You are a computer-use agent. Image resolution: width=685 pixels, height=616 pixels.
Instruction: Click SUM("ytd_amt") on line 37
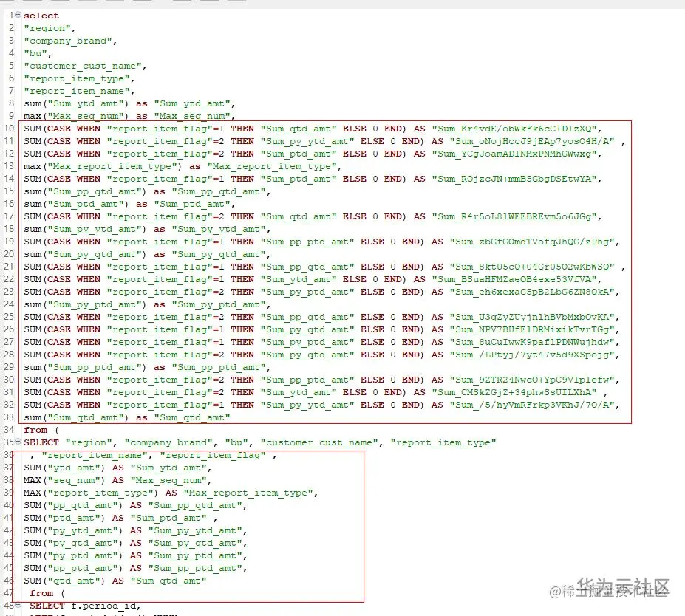[64, 468]
